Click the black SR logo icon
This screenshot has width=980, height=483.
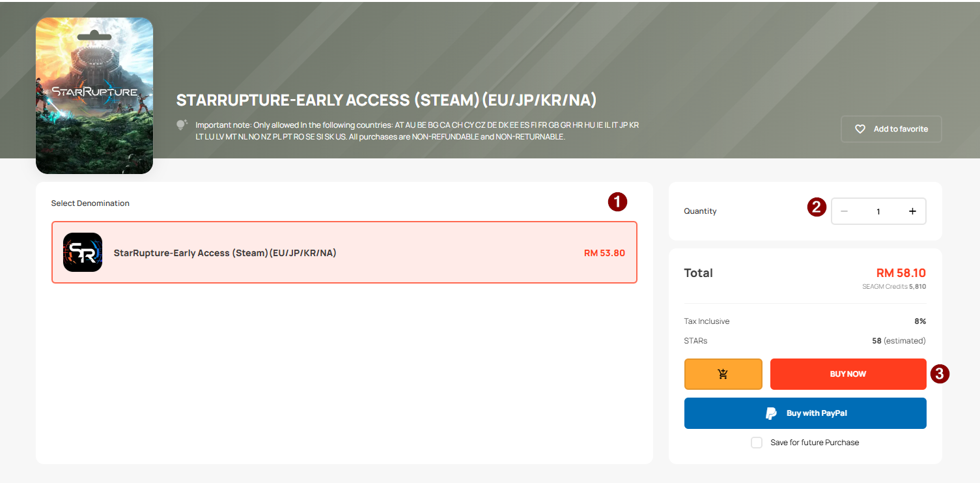coord(83,252)
